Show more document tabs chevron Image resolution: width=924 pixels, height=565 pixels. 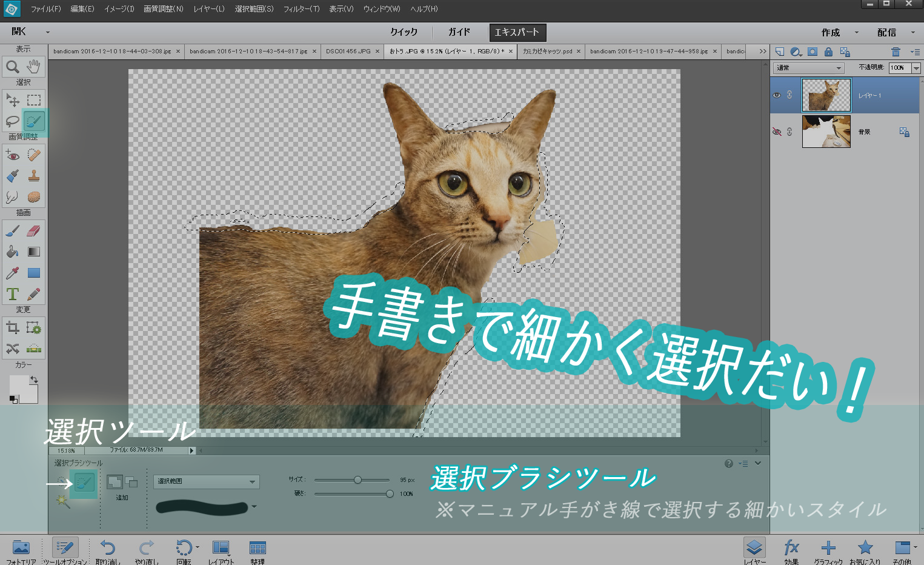[762, 52]
